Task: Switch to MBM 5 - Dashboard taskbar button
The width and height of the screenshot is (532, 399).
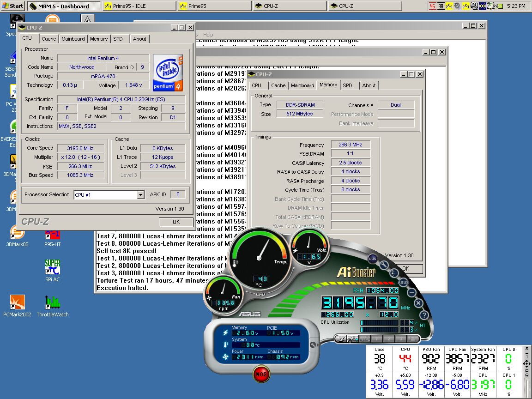Action: 64,6
